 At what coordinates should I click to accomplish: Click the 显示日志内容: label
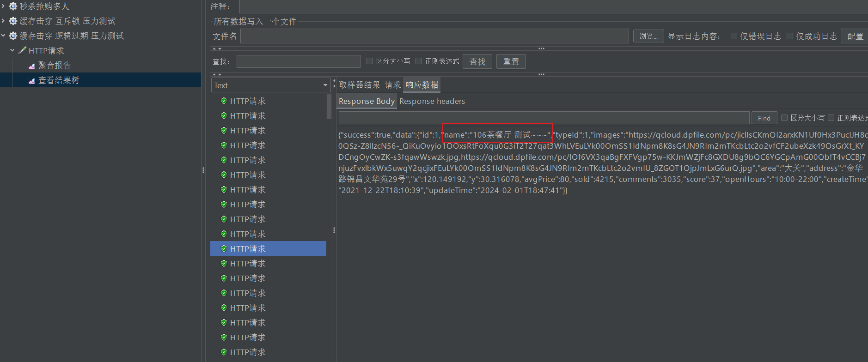pyautogui.click(x=694, y=36)
